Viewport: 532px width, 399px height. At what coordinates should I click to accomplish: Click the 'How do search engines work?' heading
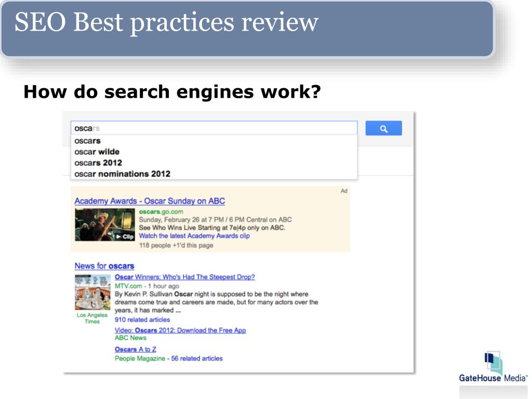tap(172, 92)
